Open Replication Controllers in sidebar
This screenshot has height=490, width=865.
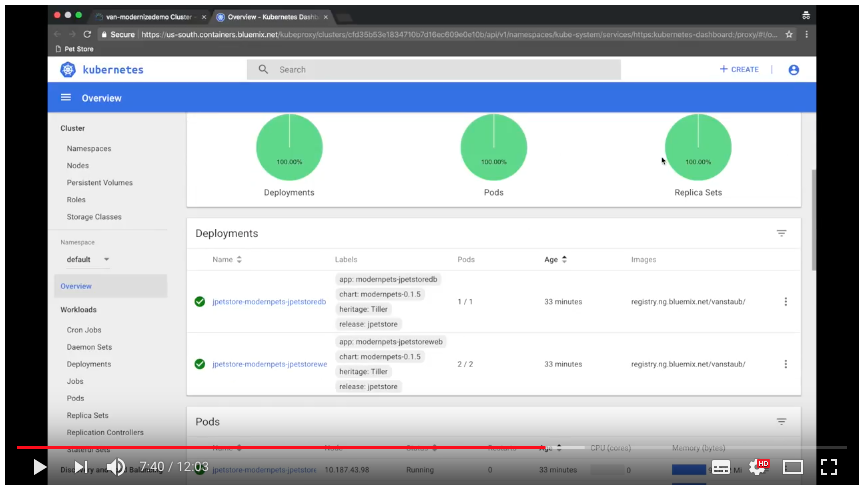pos(105,433)
